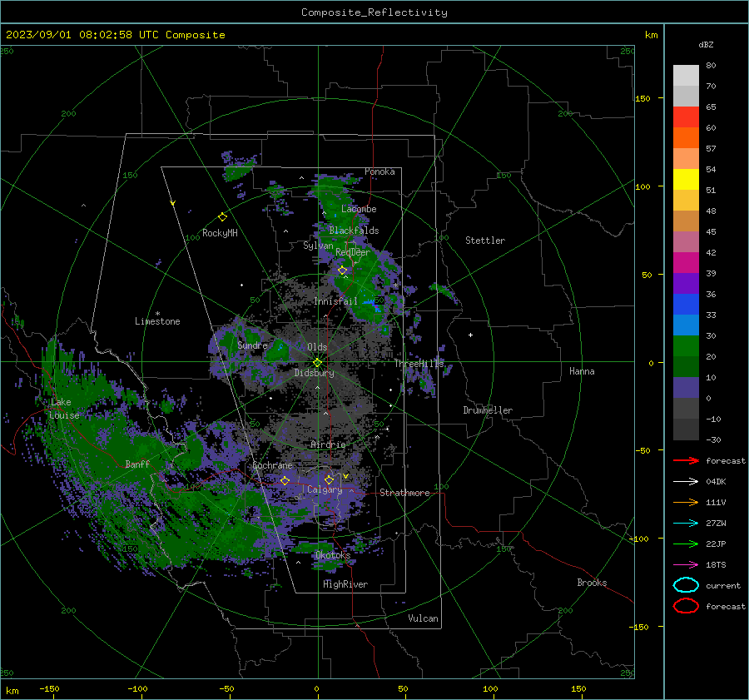Viewport: 749px width, 700px height.
Task: Select the -30 dBZ dark gray swatch
Action: coord(686,429)
